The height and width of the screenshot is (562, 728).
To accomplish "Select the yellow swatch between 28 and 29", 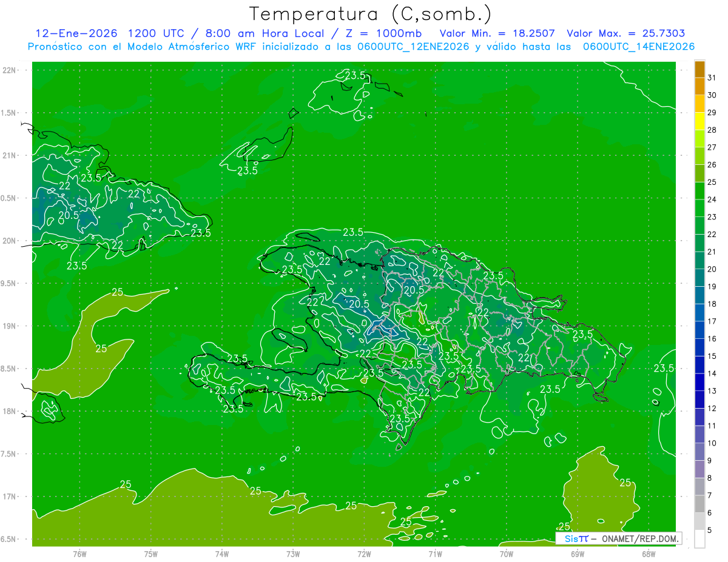I will point(699,121).
